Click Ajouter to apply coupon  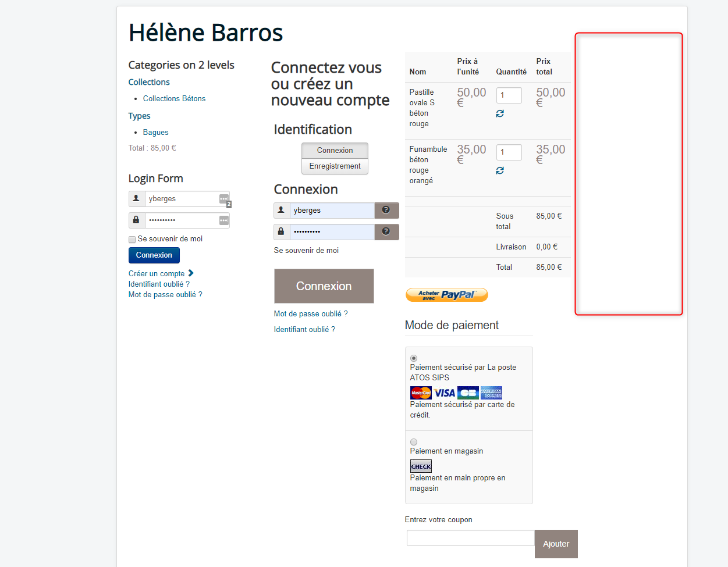pos(556,544)
